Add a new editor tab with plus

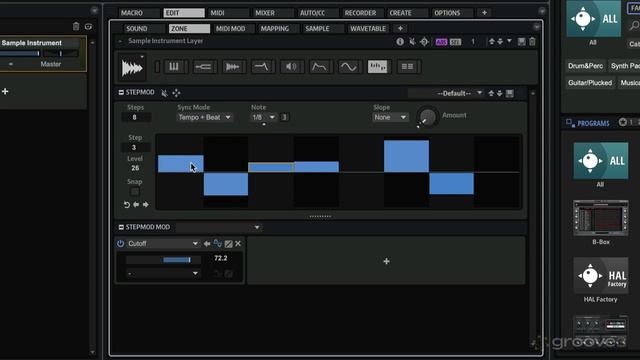484,13
